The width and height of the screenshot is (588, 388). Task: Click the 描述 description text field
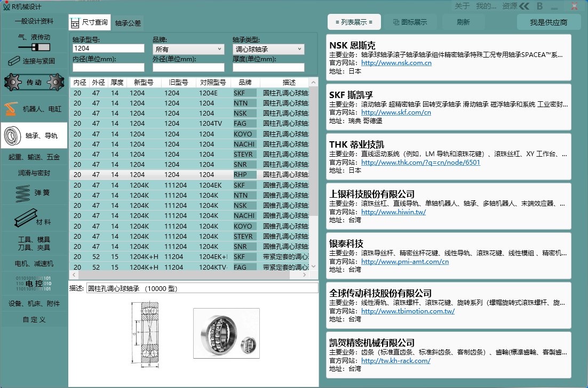[202, 288]
